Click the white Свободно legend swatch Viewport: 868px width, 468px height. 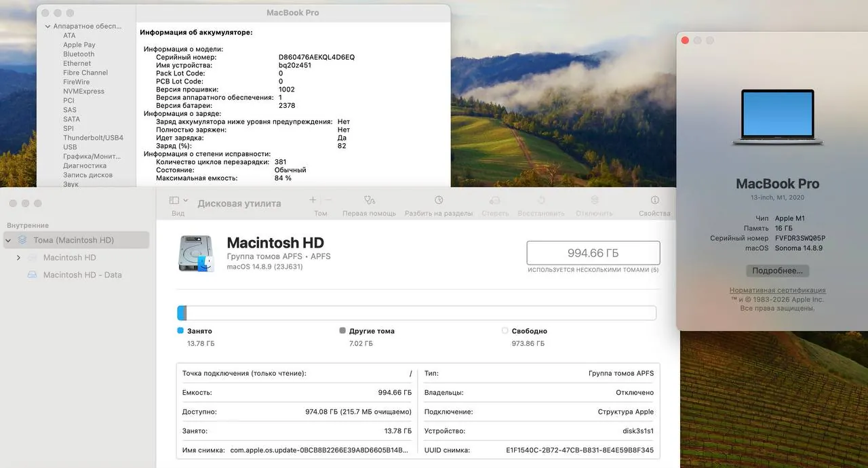coord(505,331)
